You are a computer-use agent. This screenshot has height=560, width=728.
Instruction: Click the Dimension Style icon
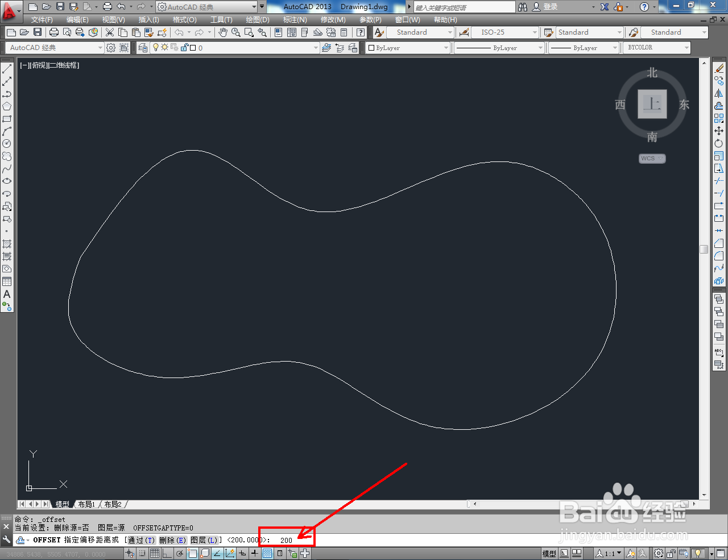[464, 32]
